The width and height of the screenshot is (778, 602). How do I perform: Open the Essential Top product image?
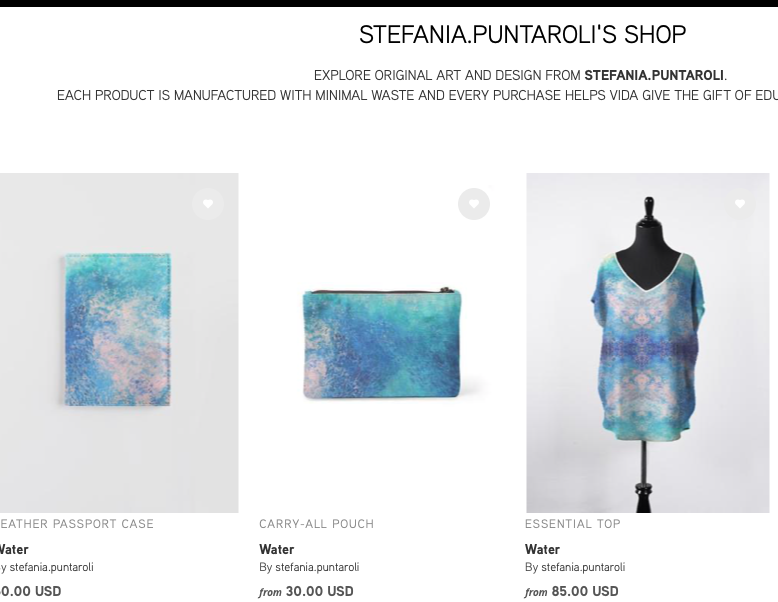(648, 342)
